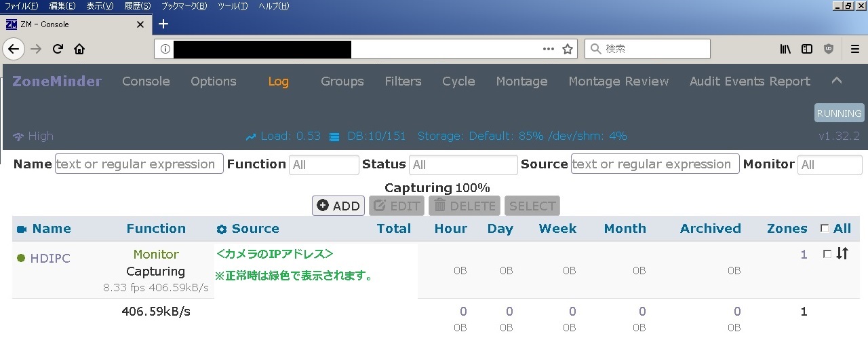868x353 pixels.
Task: Open the zones count 1 for HDIPC
Action: click(x=804, y=255)
